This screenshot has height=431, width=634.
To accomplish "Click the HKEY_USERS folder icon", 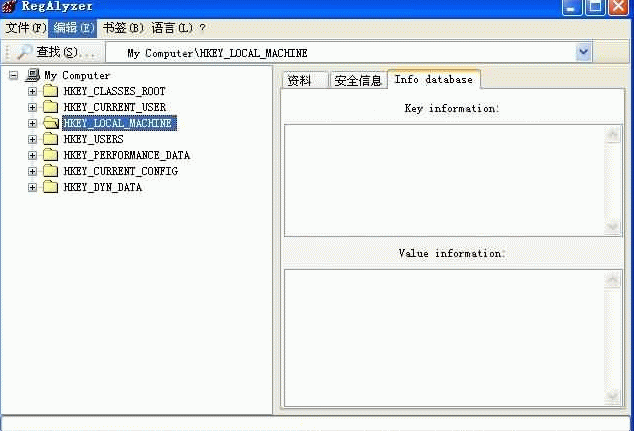I will (x=51, y=139).
